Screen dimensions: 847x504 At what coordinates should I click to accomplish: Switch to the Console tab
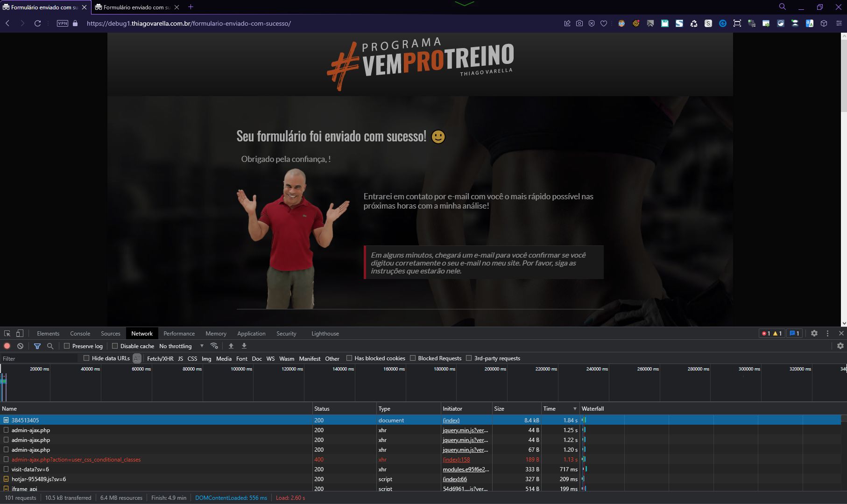tap(80, 334)
